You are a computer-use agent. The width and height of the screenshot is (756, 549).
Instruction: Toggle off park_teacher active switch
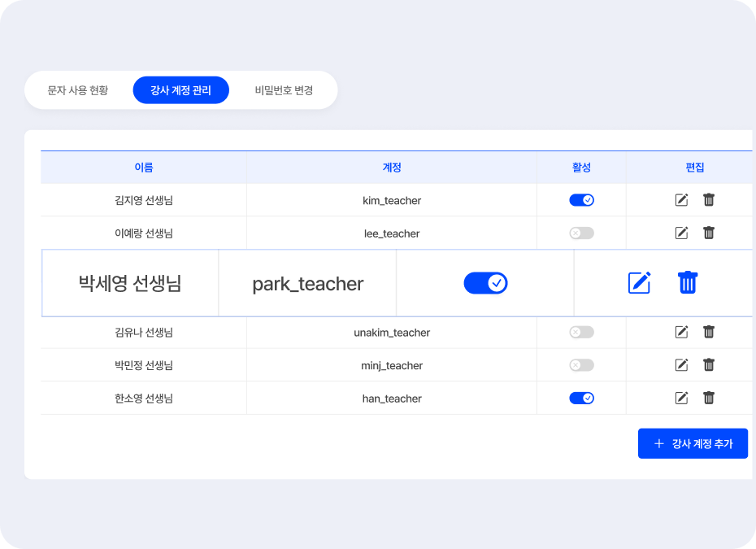point(485,283)
